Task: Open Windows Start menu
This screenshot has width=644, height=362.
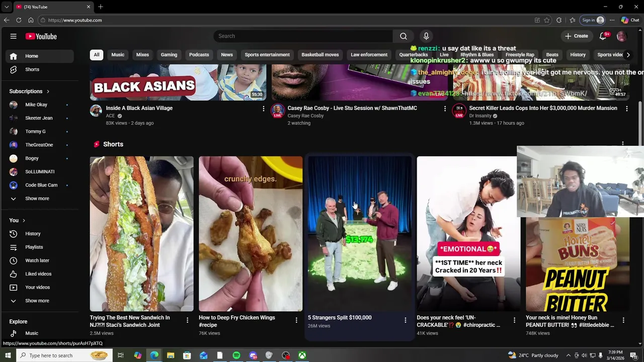Action: [8, 355]
